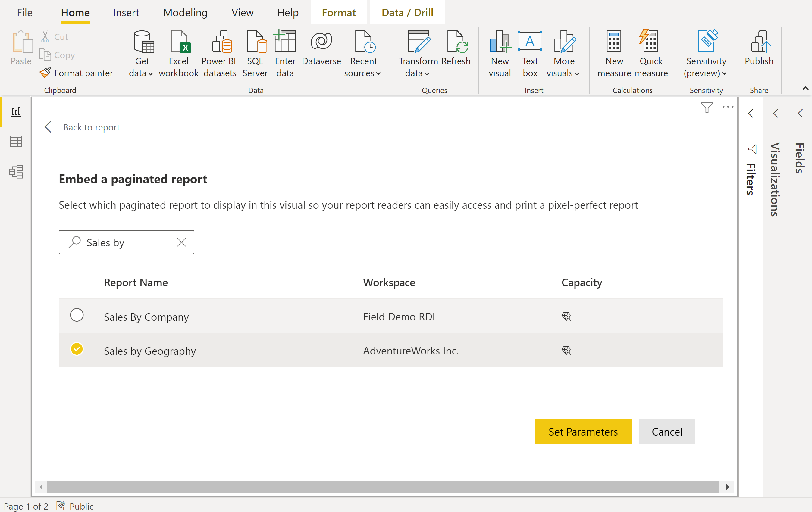Click the Set Parameters button
Screen dimensions: 812x512
click(x=583, y=431)
